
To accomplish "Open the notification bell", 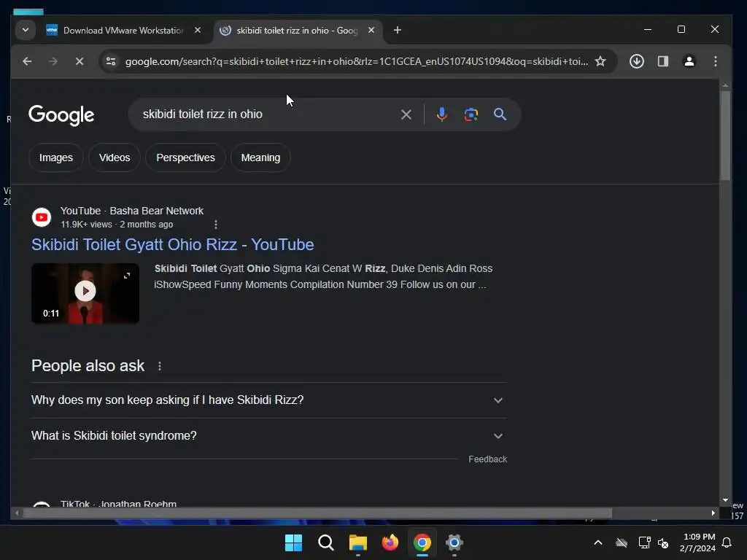I will pyautogui.click(x=727, y=542).
